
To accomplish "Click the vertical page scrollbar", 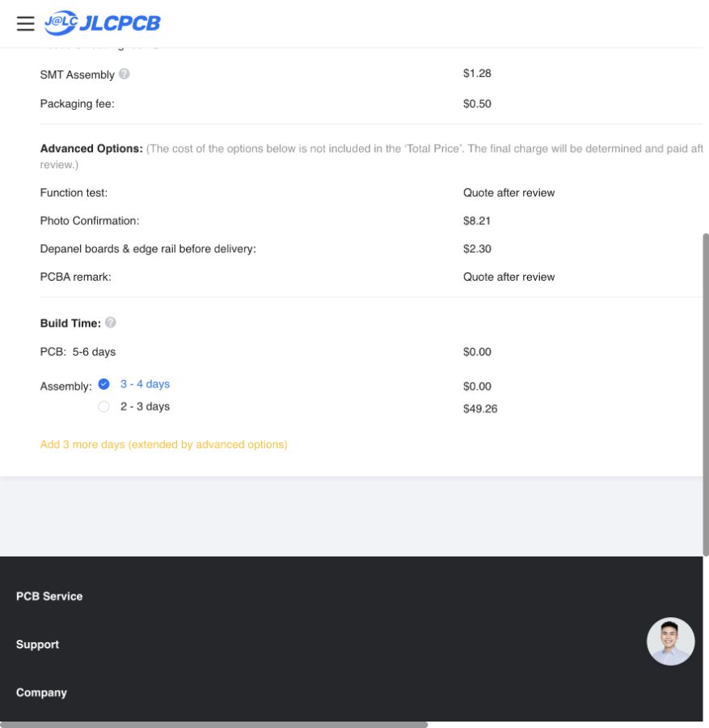I will [706, 395].
